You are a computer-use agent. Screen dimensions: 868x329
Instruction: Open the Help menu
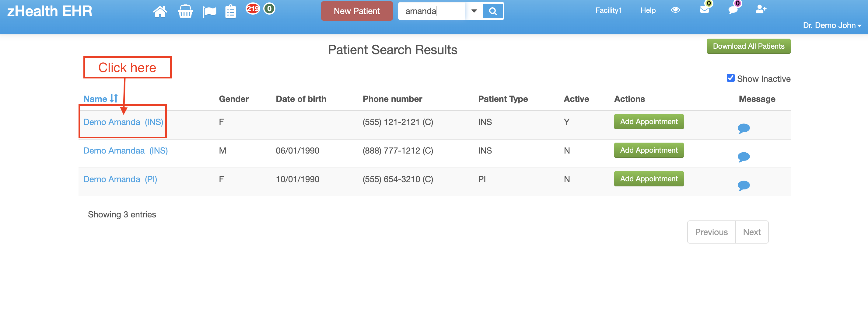648,10
